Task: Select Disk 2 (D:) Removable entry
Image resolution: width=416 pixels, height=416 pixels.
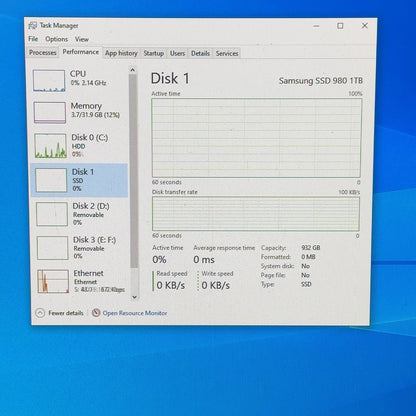Action: pyautogui.click(x=80, y=214)
